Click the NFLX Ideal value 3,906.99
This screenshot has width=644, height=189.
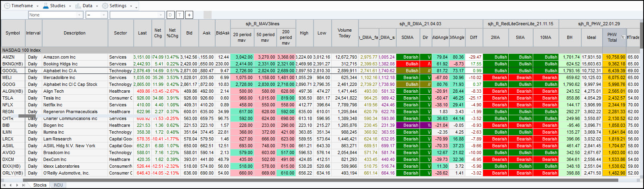pos(591,105)
